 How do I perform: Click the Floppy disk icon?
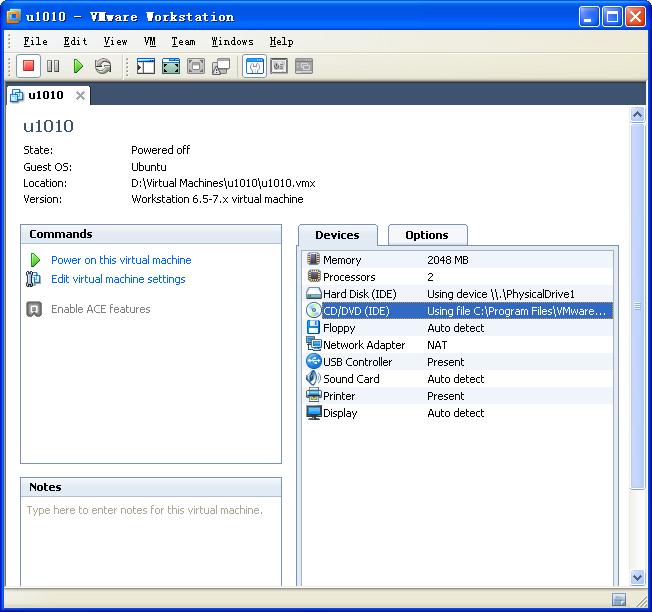click(x=314, y=327)
